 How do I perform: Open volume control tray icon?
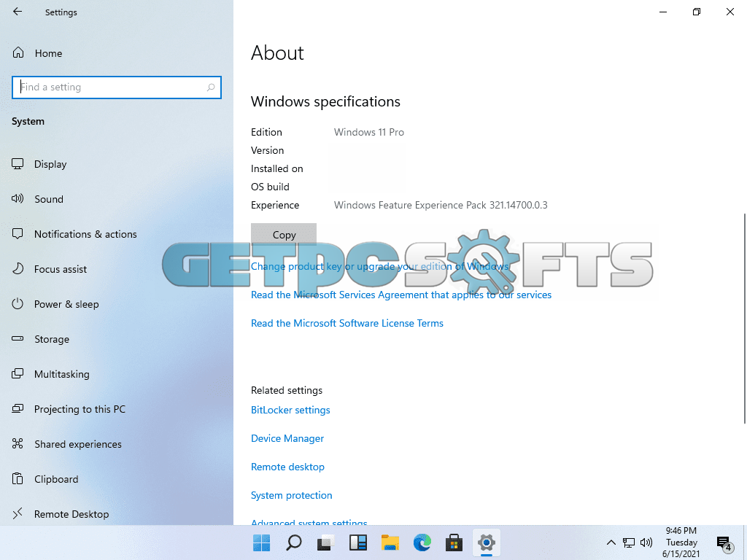coord(646,542)
